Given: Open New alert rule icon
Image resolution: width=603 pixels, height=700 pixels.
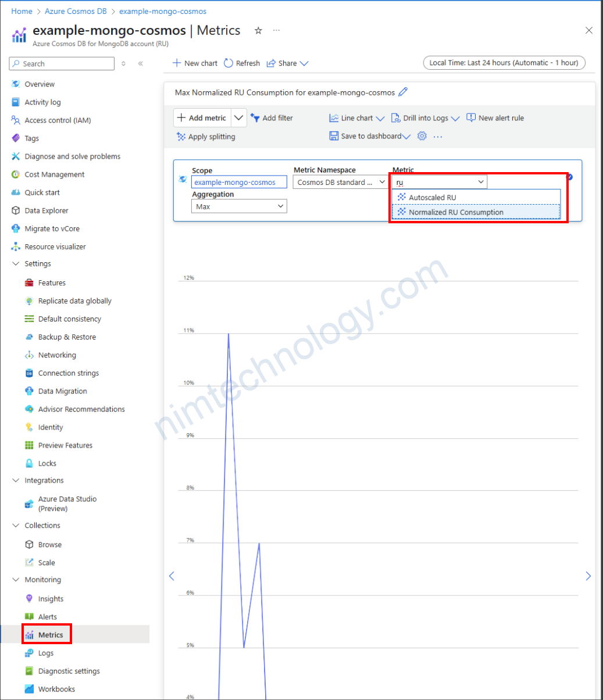Looking at the screenshot, I should (471, 118).
